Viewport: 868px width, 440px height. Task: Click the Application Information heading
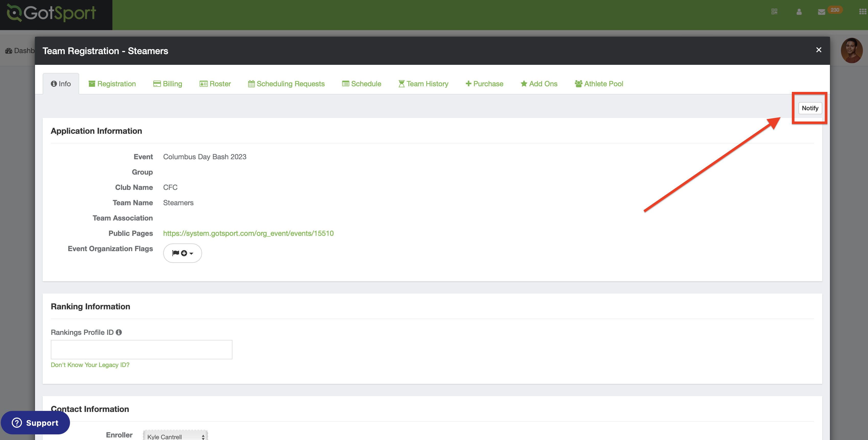point(96,131)
